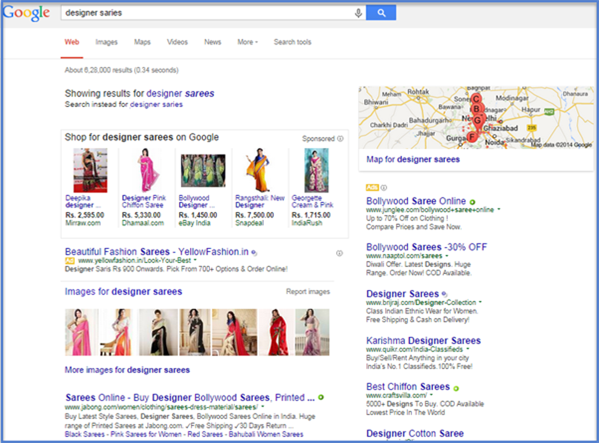Click inside the search query box

(x=207, y=13)
